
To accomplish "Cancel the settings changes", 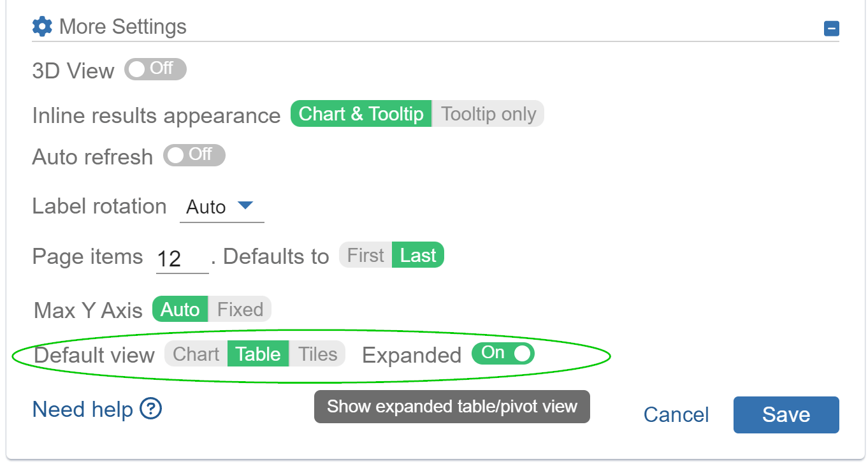I will tap(676, 415).
